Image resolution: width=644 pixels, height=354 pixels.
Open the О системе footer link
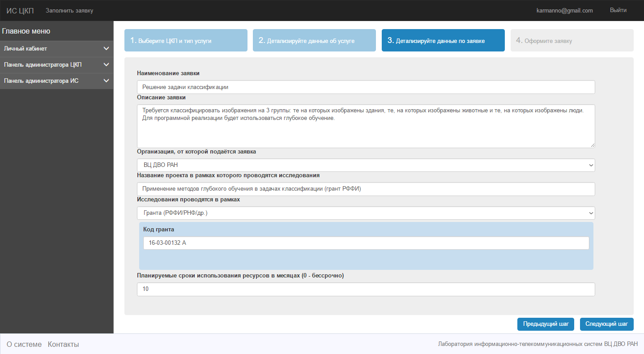pos(24,344)
